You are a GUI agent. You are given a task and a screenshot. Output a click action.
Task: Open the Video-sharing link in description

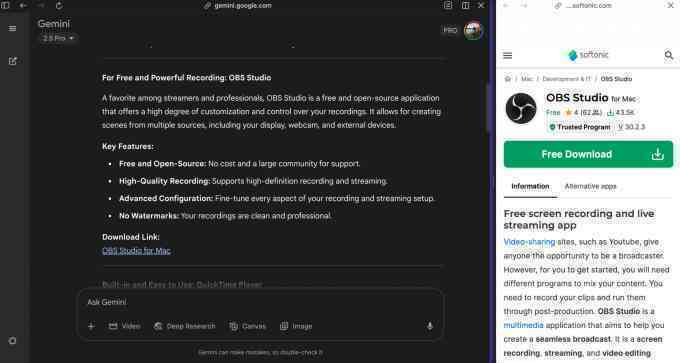(x=529, y=242)
